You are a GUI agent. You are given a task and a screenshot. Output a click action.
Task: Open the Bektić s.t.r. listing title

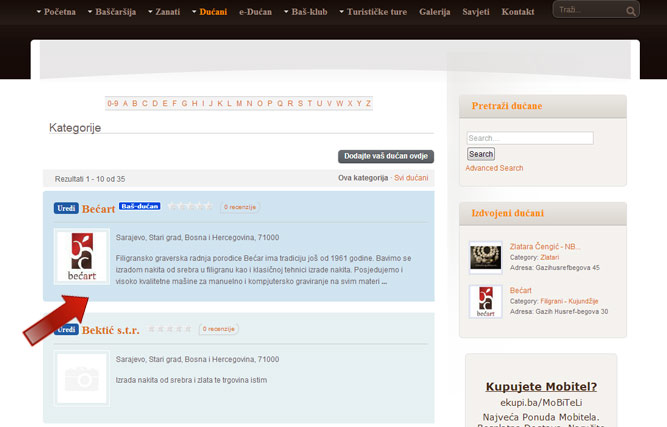pos(111,330)
